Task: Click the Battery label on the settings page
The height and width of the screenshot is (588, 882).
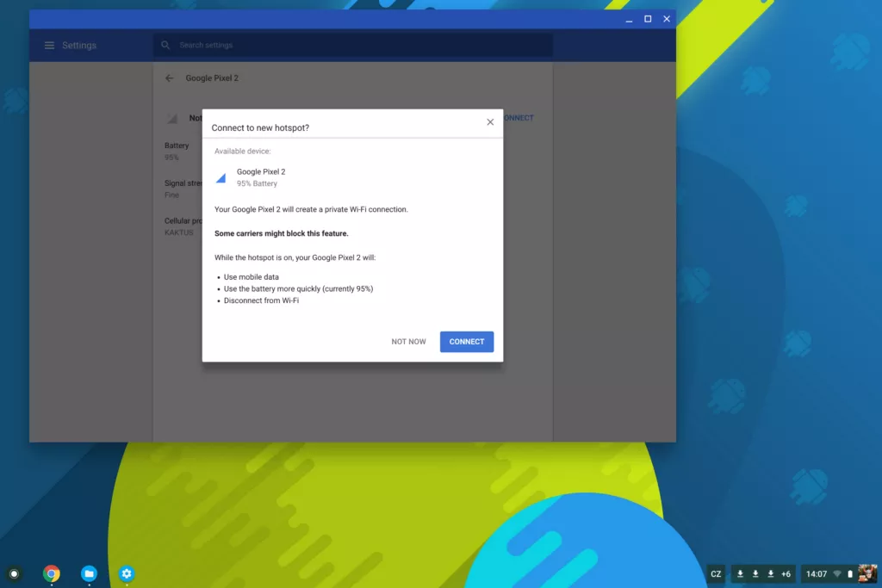Action: pyautogui.click(x=177, y=145)
